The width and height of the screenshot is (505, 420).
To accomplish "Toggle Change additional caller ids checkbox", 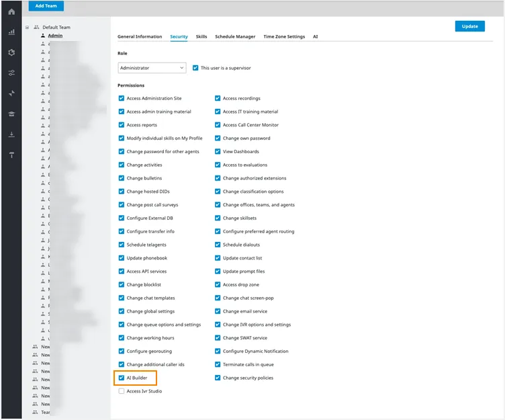I will click(x=122, y=364).
